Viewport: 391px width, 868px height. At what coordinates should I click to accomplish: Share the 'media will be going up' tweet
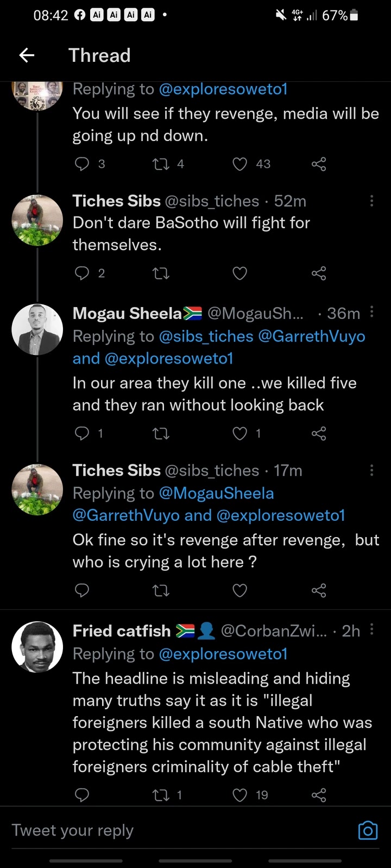[319, 164]
